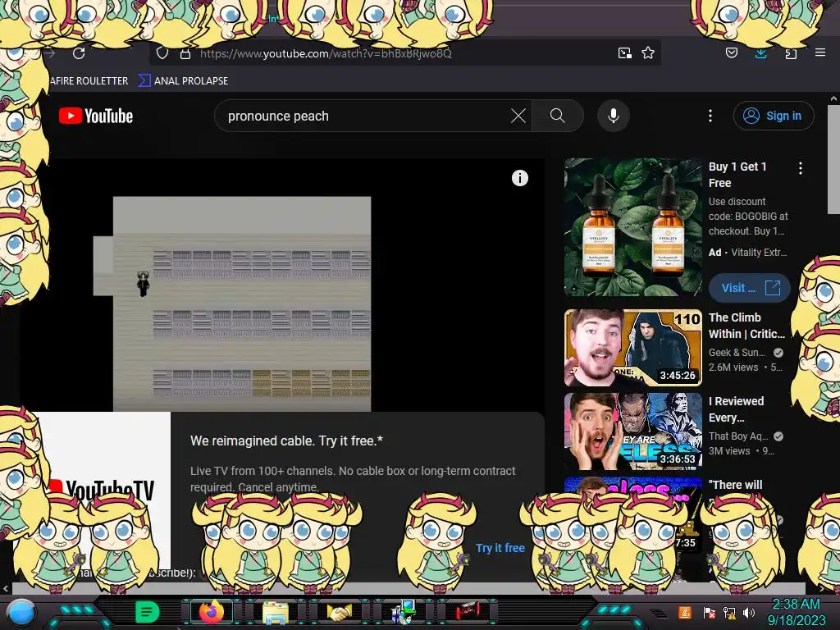Image resolution: width=840 pixels, height=630 pixels.
Task: Go to the YouTube home logo
Action: pos(96,116)
